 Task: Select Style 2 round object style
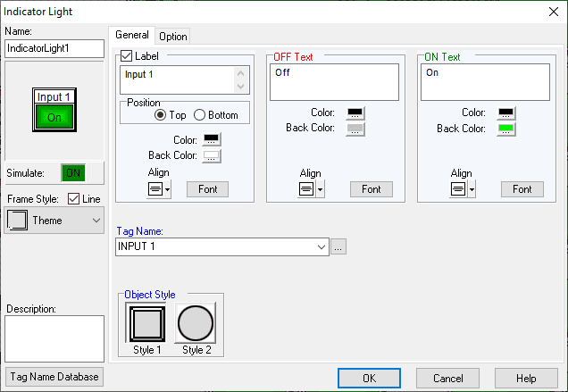(x=196, y=323)
